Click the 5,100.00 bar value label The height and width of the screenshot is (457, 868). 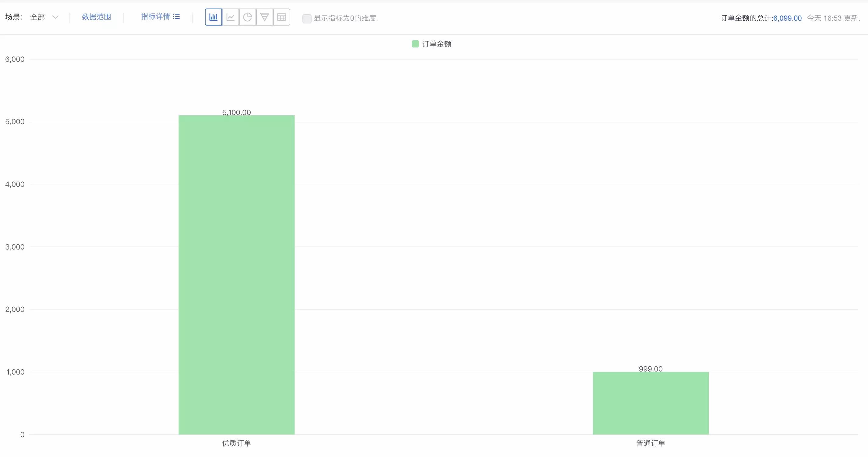coord(237,112)
